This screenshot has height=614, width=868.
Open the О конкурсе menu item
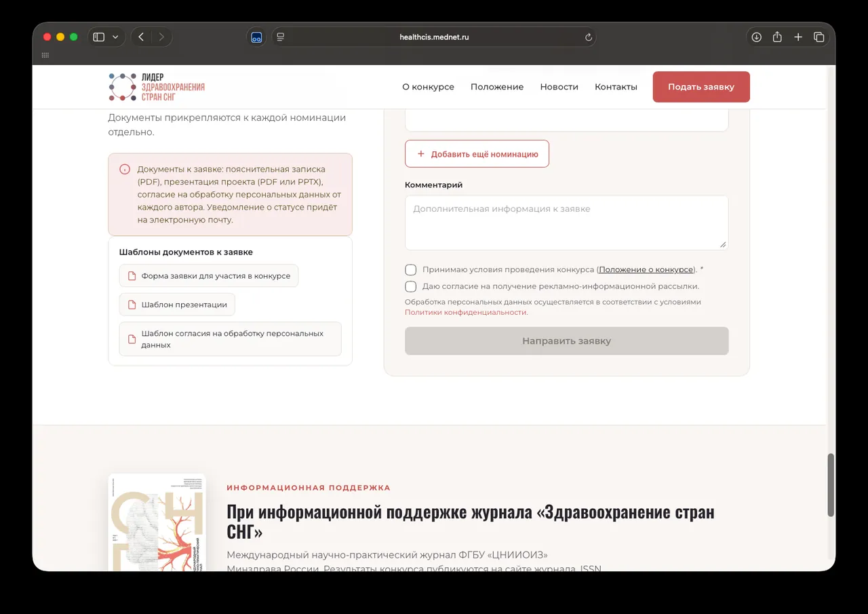pyautogui.click(x=428, y=87)
